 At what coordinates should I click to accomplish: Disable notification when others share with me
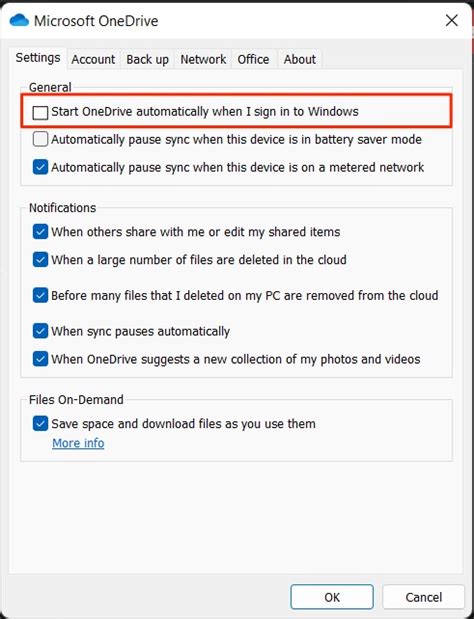(x=40, y=232)
